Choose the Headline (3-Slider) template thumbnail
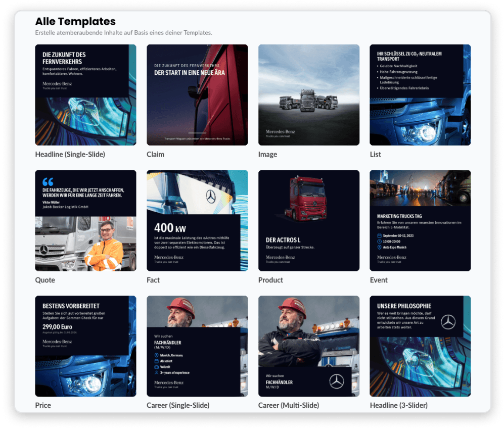The image size is (504, 429). (x=420, y=346)
